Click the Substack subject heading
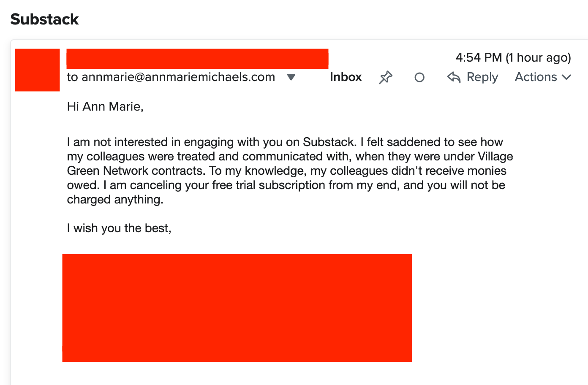This screenshot has height=385, width=588. [44, 19]
